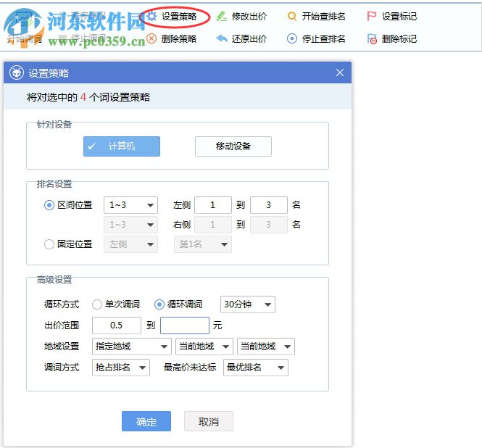Choose the 单次调词 radio option
This screenshot has width=482, height=448.
coord(97,304)
